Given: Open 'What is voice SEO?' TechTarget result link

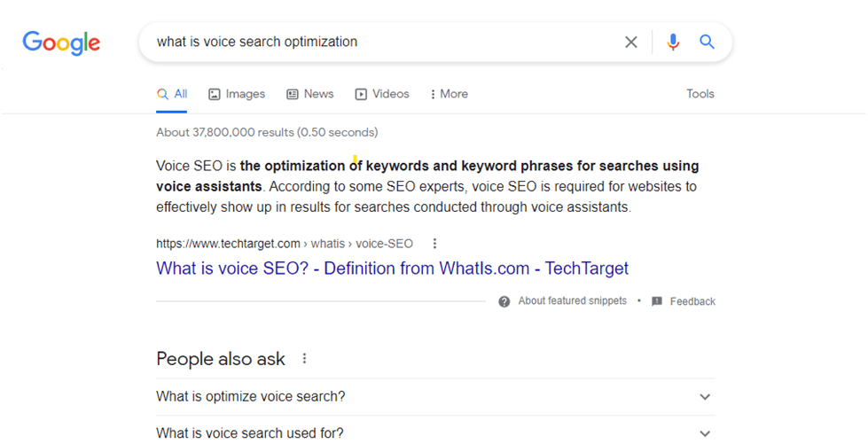Looking at the screenshot, I should (393, 269).
